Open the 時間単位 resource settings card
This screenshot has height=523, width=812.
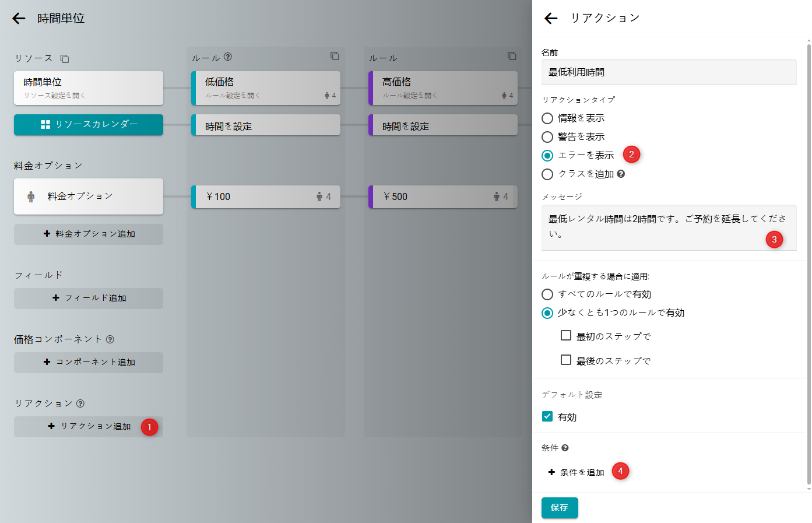pos(89,88)
